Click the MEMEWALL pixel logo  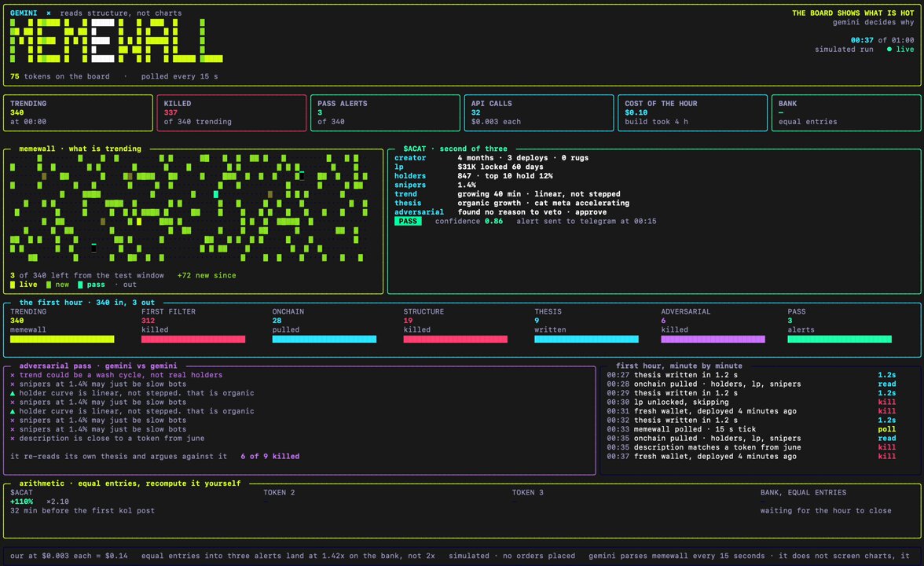pos(116,41)
